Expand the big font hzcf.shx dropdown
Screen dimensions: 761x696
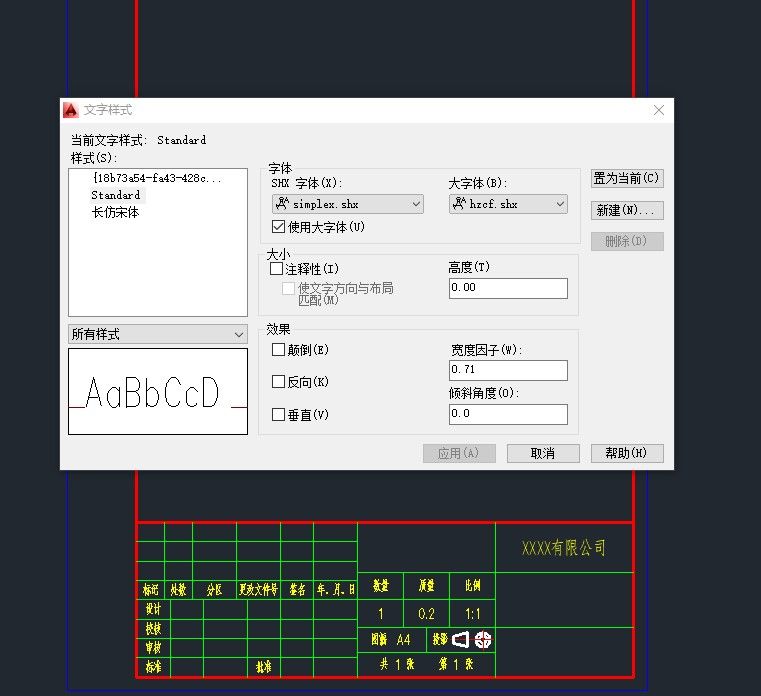tap(508, 204)
